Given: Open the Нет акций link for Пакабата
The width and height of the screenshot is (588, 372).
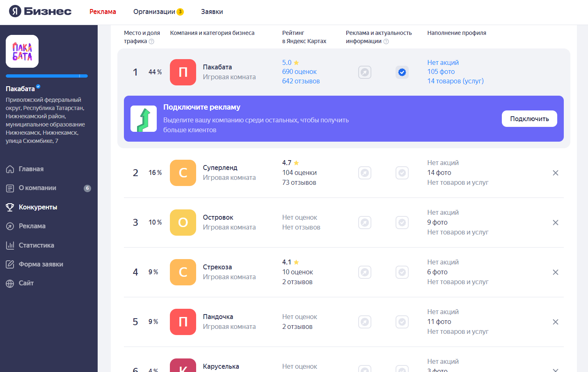Looking at the screenshot, I should click(x=443, y=62).
